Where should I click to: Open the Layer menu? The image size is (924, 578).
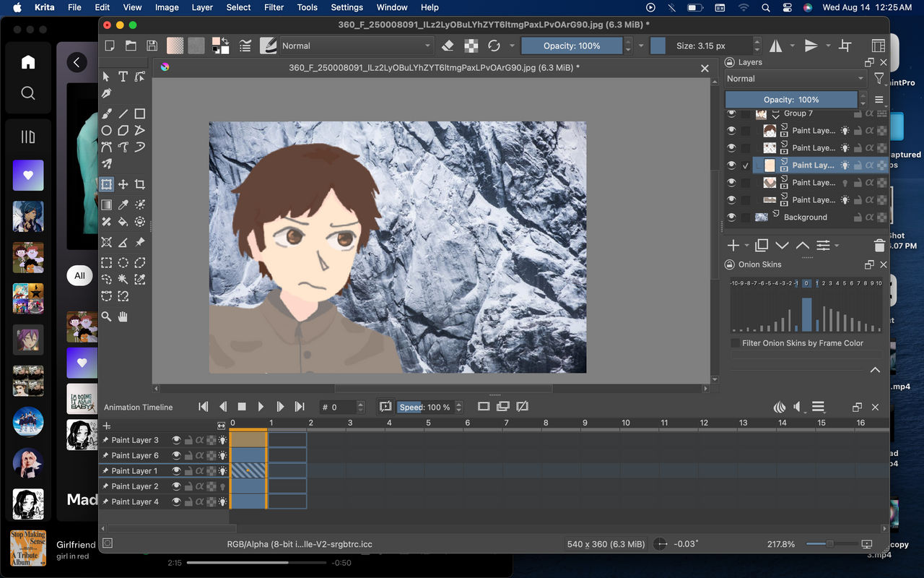click(202, 7)
